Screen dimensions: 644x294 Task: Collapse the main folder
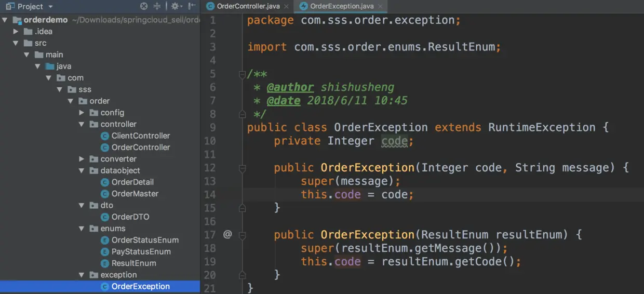(x=27, y=55)
